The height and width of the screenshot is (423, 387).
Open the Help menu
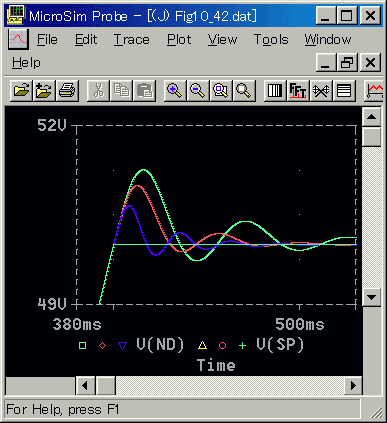coord(26,63)
